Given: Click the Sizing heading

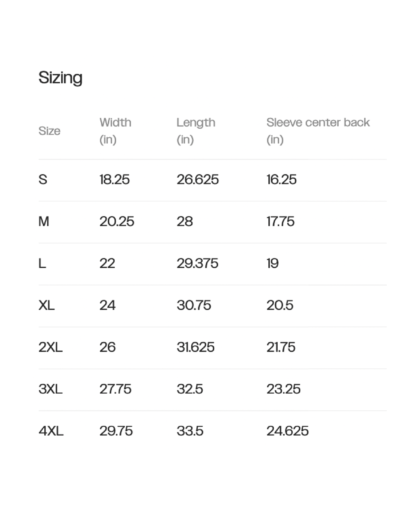Looking at the screenshot, I should pyautogui.click(x=60, y=77).
